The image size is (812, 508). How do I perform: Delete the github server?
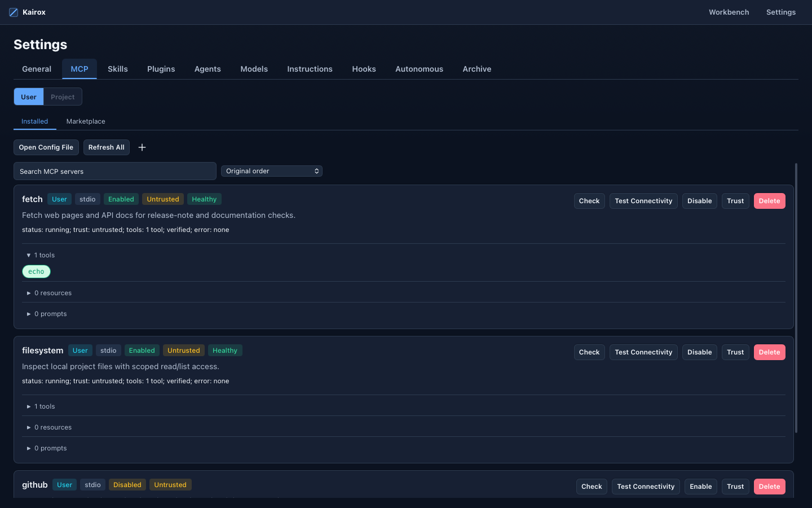point(770,487)
